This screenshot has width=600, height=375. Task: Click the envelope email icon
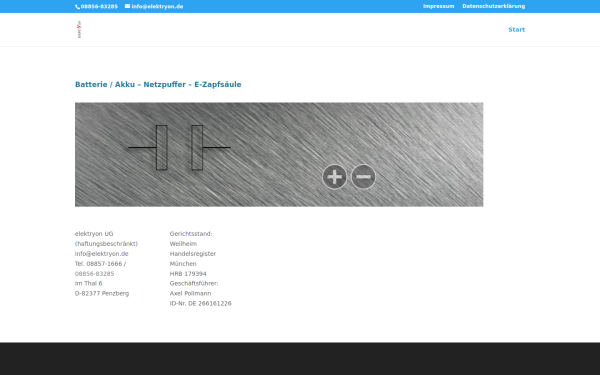(127, 6)
